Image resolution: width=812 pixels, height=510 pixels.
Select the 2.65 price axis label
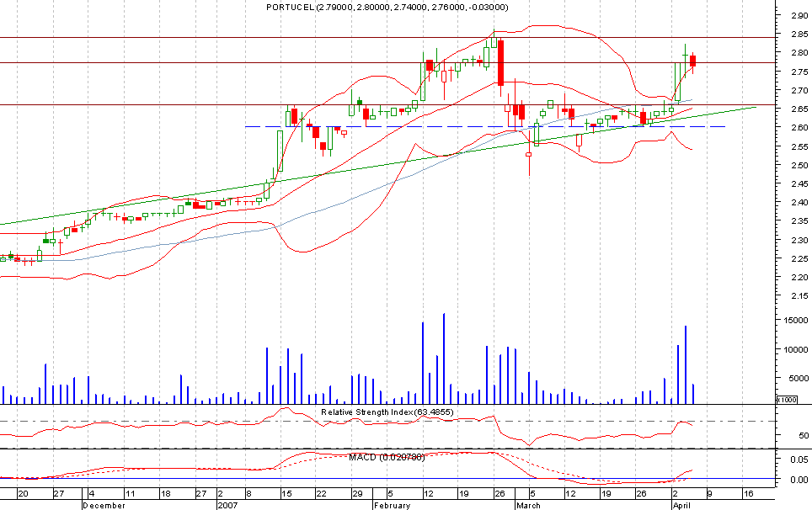coord(799,109)
